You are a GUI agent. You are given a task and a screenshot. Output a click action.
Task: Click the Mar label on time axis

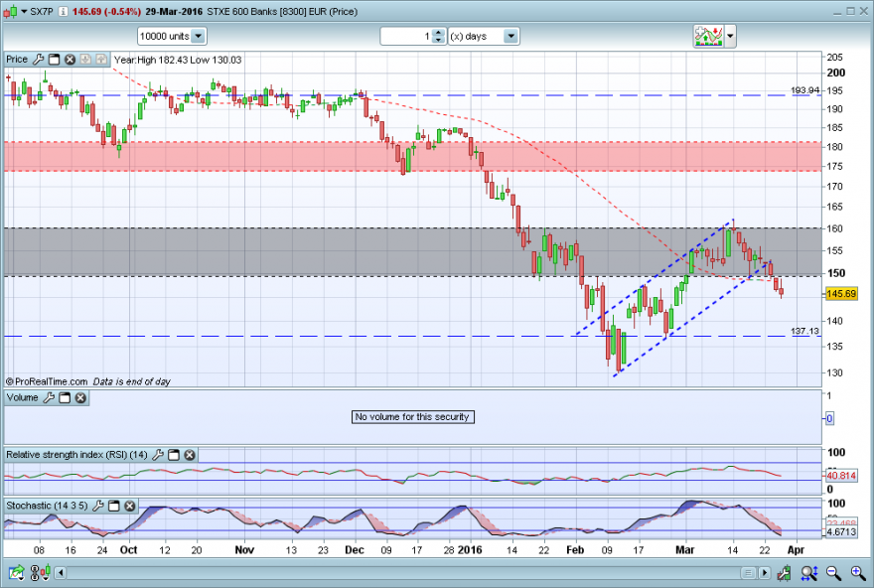[x=685, y=550]
